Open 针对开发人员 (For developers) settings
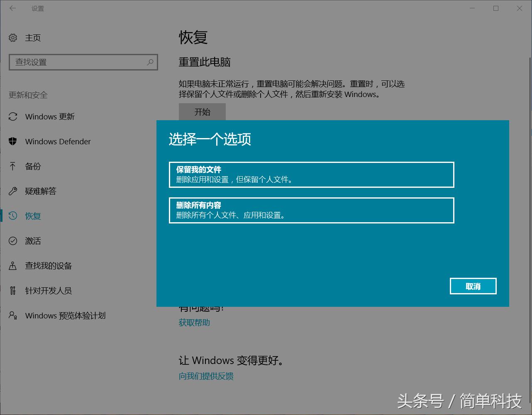Screen dimensions: 532x415 (x=13, y=291)
